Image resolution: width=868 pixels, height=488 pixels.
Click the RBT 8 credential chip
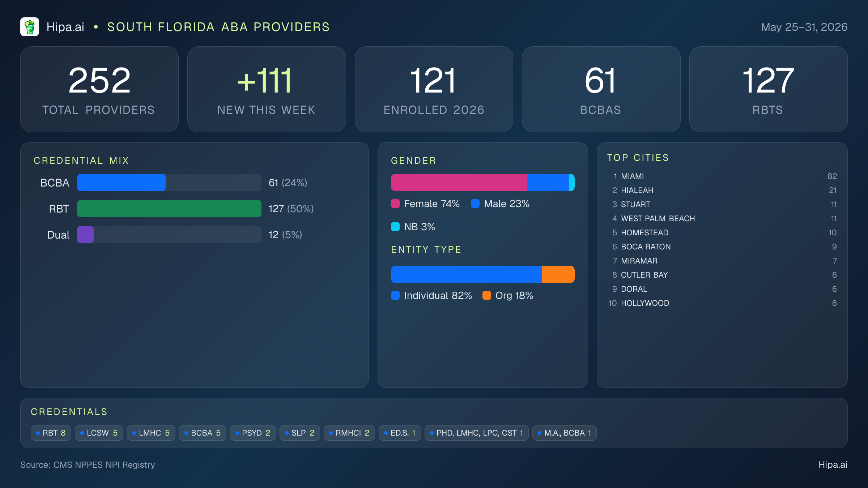click(x=51, y=433)
